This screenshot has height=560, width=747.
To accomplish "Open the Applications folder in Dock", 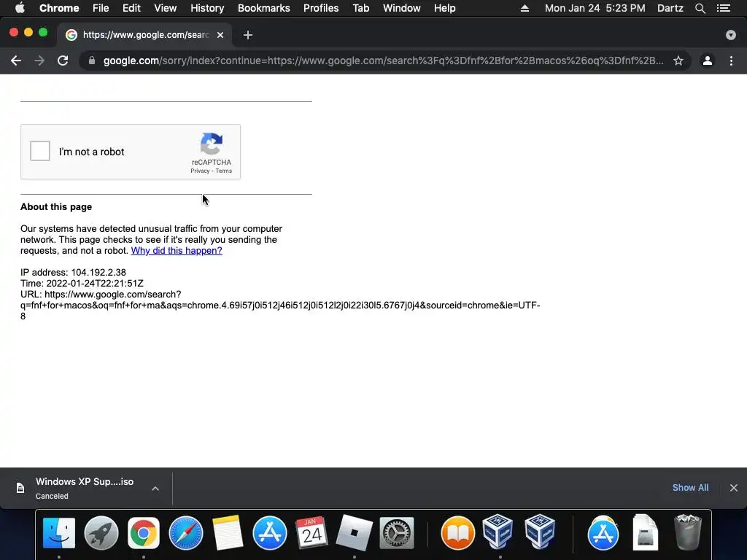I will click(x=603, y=533).
